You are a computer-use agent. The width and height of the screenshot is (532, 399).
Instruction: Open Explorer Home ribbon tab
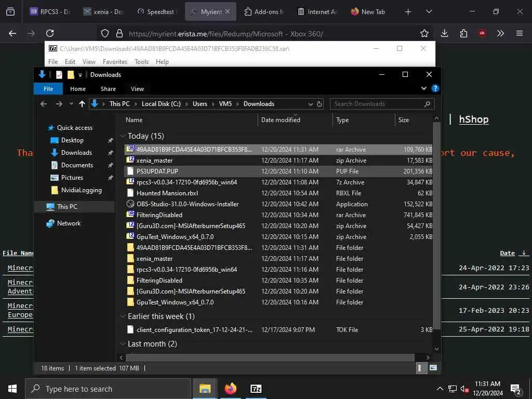[78, 88]
